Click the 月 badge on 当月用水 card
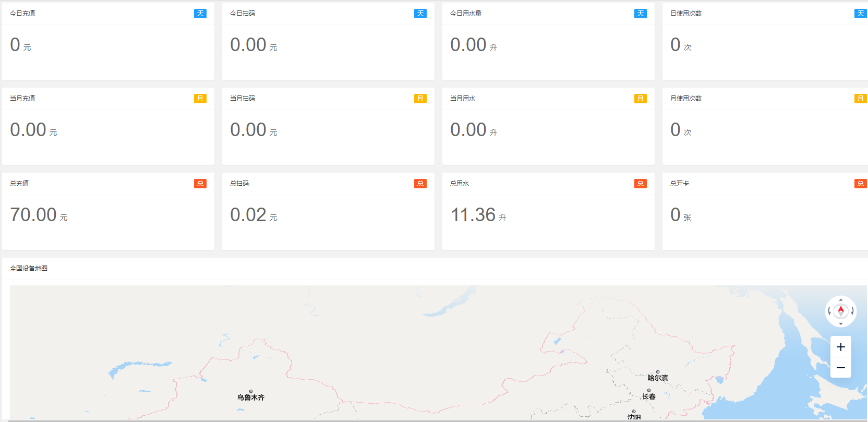Screen dimensions: 868x422 (x=641, y=99)
